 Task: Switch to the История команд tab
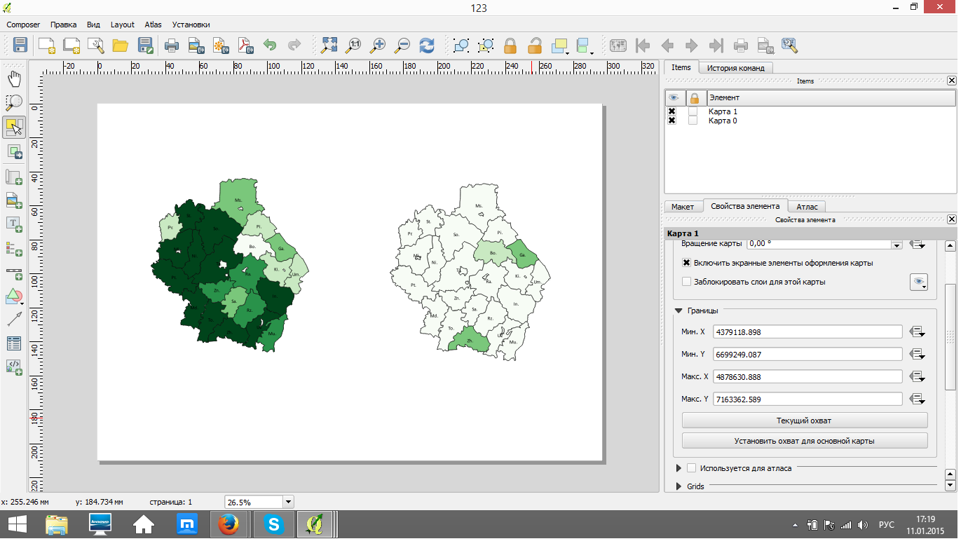(735, 68)
